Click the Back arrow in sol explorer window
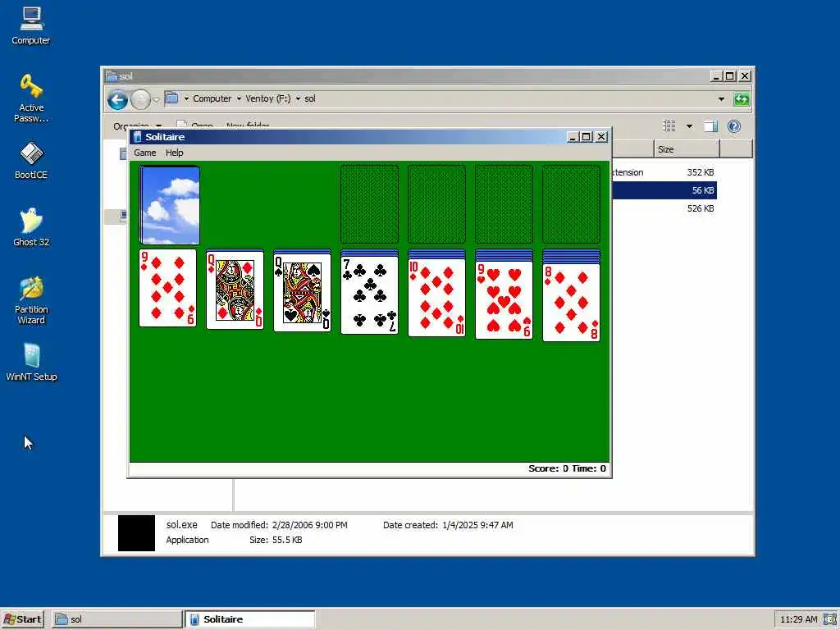The width and height of the screenshot is (840, 630). click(x=117, y=99)
